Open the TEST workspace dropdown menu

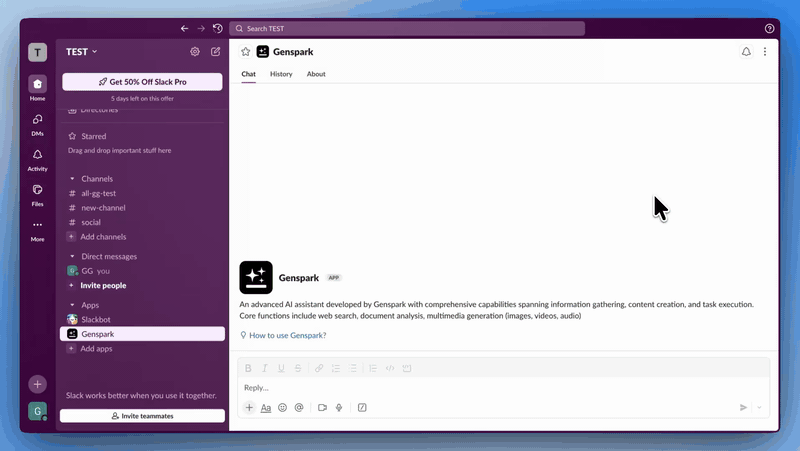coord(82,52)
